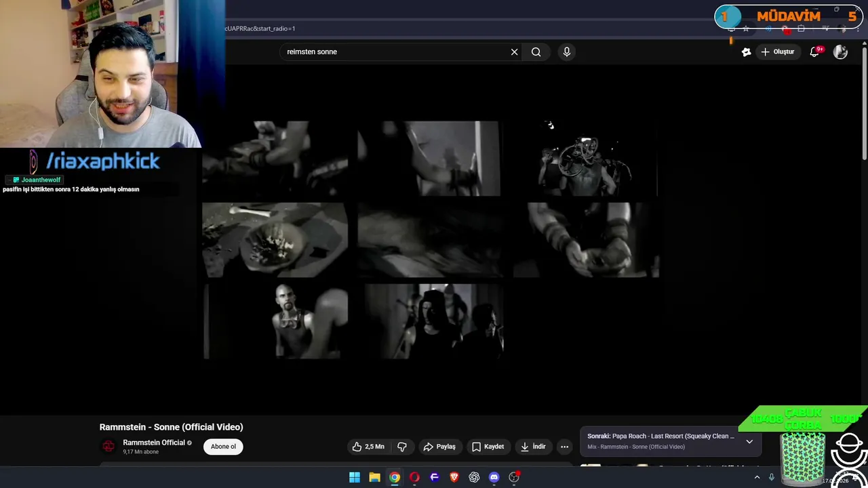The width and height of the screenshot is (868, 488).
Task: Click the Rammstein channel avatar
Action: coord(108,446)
